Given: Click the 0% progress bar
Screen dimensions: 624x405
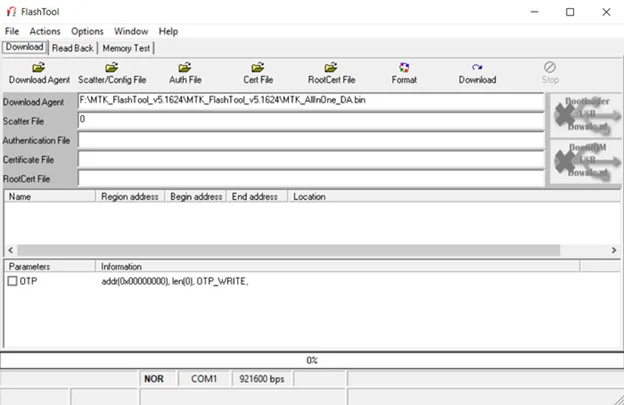Looking at the screenshot, I should pos(312,360).
